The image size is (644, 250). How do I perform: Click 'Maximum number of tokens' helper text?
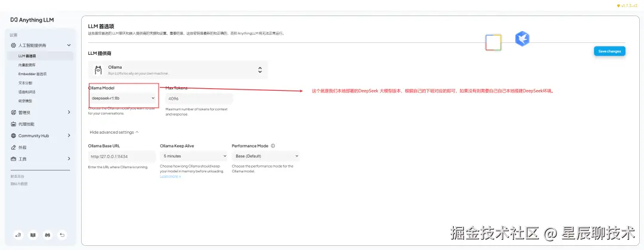(197, 112)
